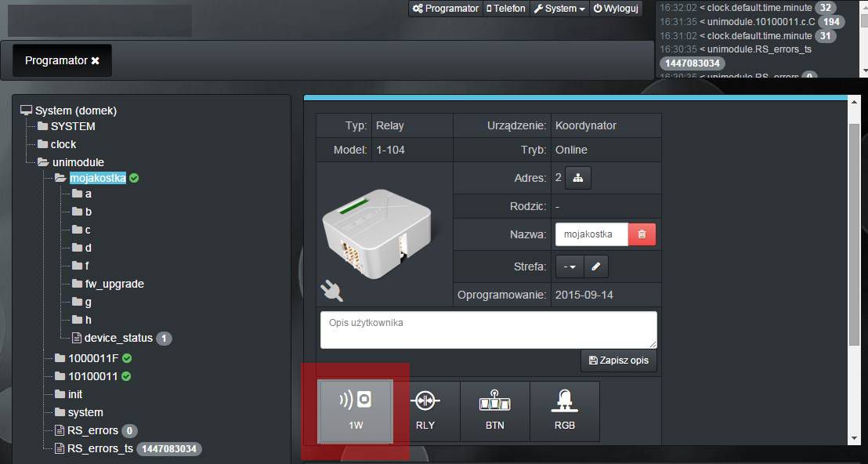This screenshot has height=464, width=868.
Task: Click the red trash delete name button
Action: click(x=642, y=234)
